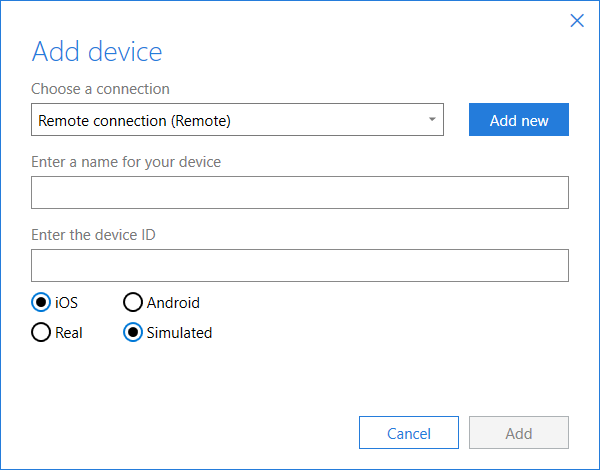Focus the device name input field
This screenshot has height=470, width=600.
tap(300, 193)
